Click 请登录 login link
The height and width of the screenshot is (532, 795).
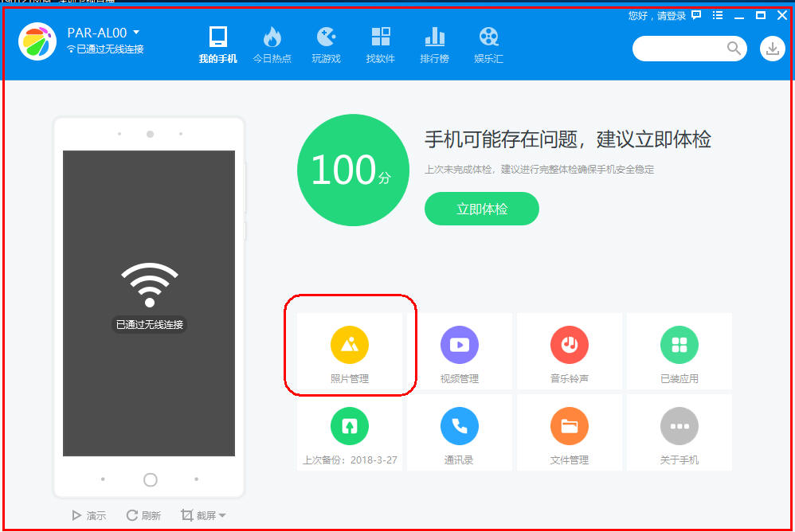tap(672, 16)
